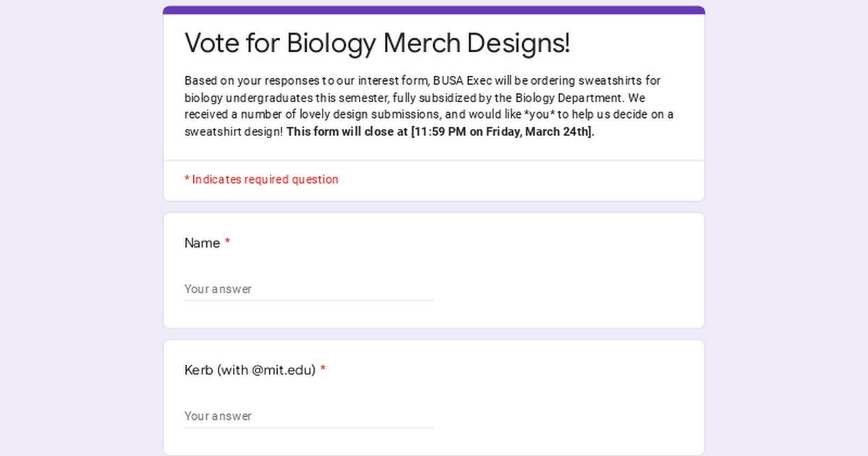Click the form description paragraph
The image size is (868, 456).
(x=433, y=106)
